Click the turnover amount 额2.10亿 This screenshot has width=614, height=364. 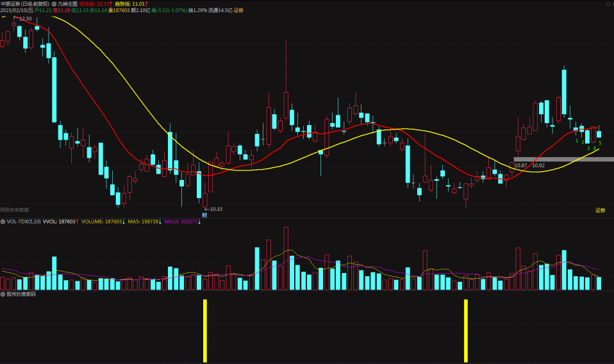(140, 10)
